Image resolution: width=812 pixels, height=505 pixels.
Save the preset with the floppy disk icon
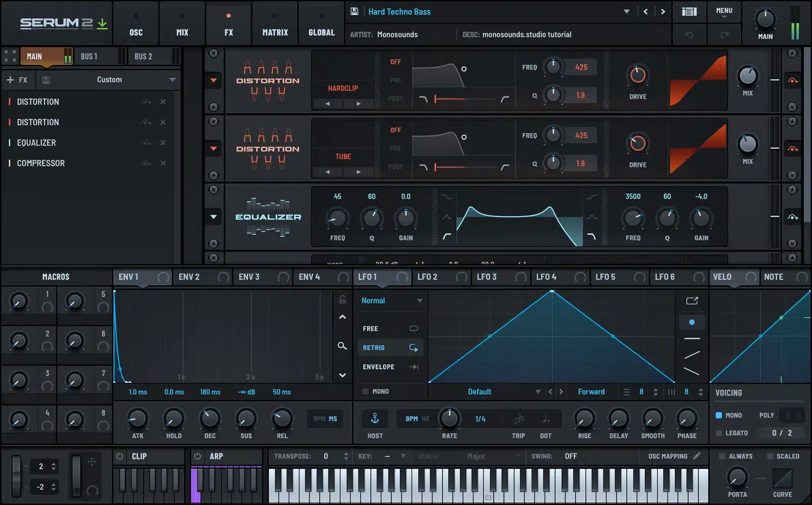[x=354, y=11]
